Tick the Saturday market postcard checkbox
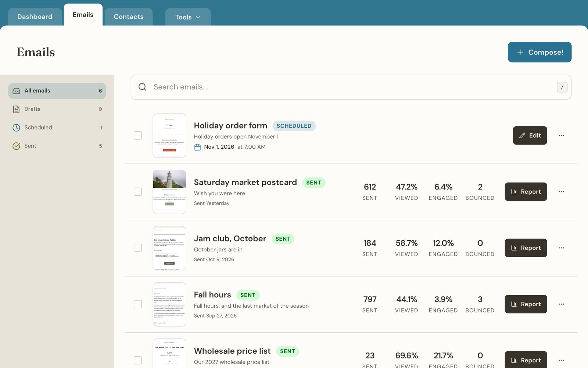This screenshot has height=368, width=588. pyautogui.click(x=138, y=192)
